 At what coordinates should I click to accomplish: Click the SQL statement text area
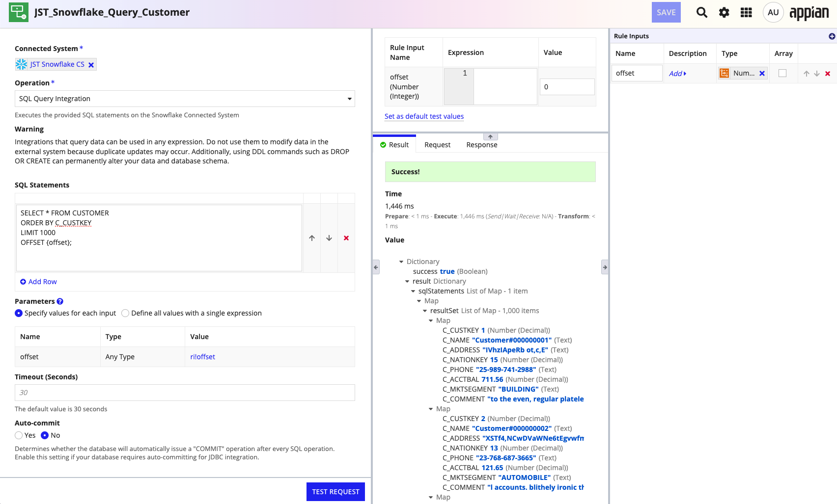tap(159, 238)
